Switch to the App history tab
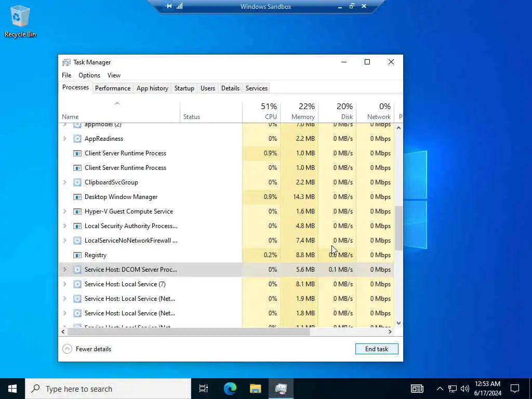 [152, 88]
